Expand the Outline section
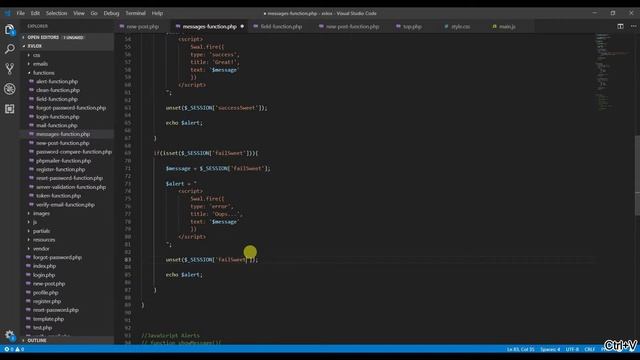 (x=67, y=340)
